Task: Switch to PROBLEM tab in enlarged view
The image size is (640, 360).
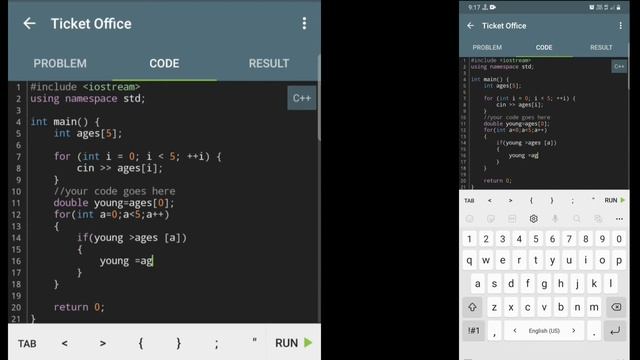Action: pyautogui.click(x=60, y=64)
